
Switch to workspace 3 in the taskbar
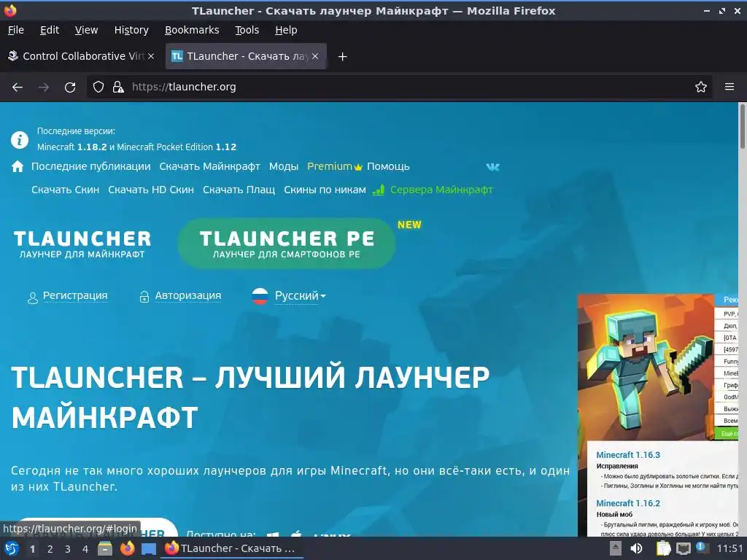[x=68, y=549]
